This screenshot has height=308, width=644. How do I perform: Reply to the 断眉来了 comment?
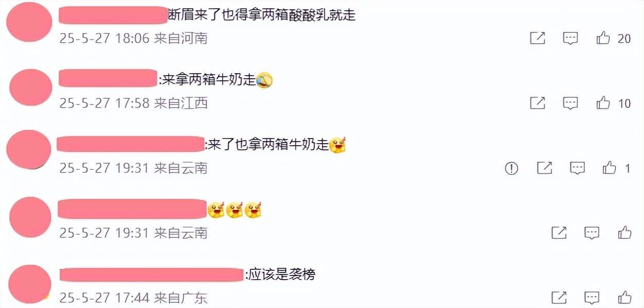[x=570, y=38]
